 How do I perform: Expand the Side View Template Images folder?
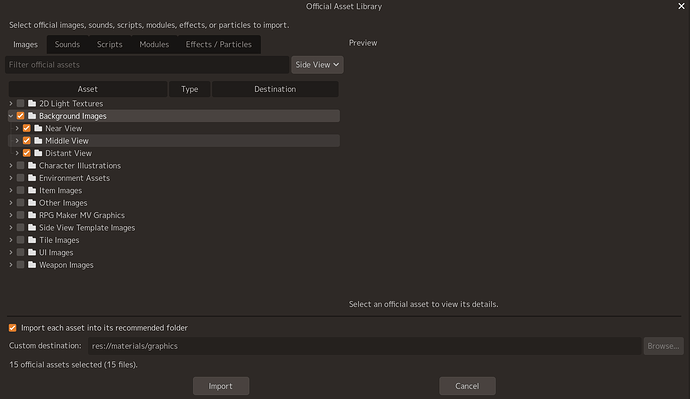11,227
